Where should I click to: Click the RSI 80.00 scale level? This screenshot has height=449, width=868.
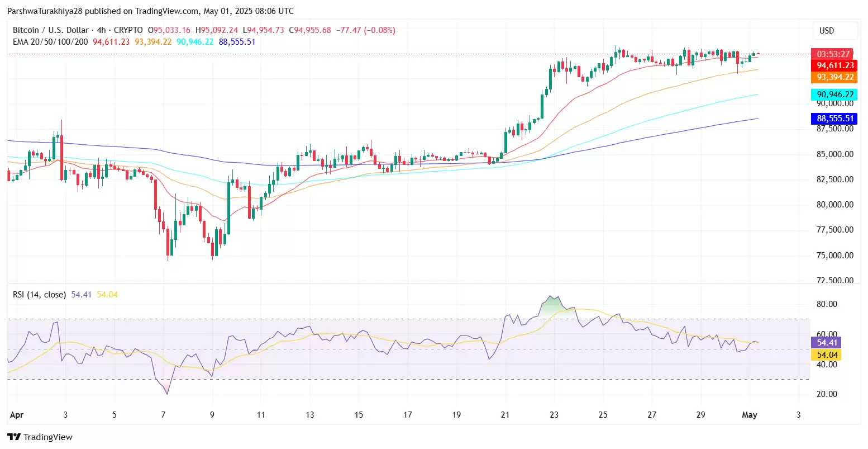coord(827,304)
